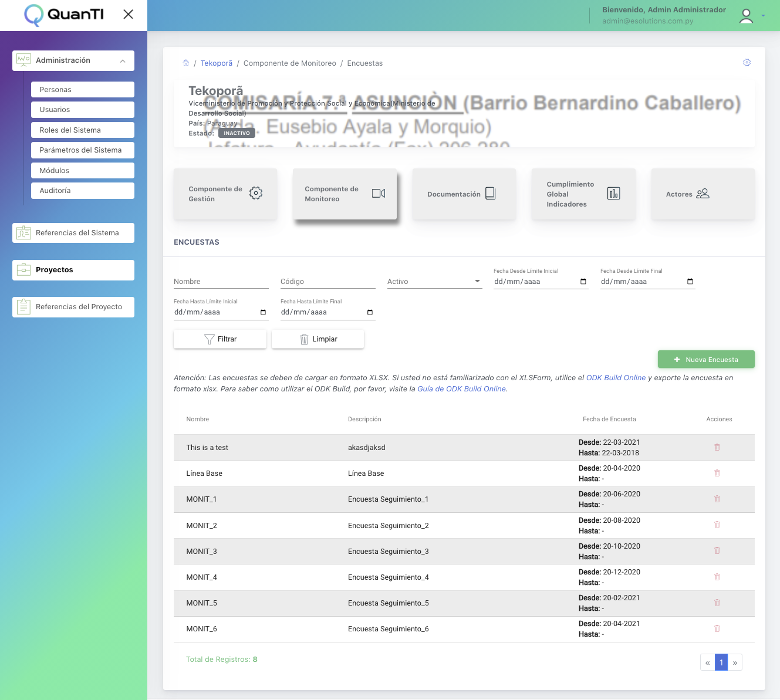The image size is (780, 700).
Task: Click the home breadcrumb icon
Action: [x=186, y=63]
